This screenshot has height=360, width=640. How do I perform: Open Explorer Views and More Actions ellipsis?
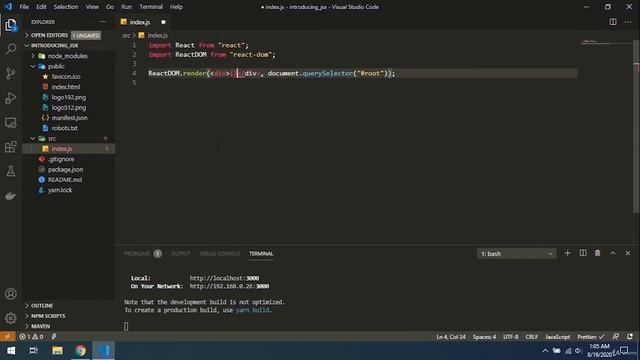pyautogui.click(x=102, y=22)
